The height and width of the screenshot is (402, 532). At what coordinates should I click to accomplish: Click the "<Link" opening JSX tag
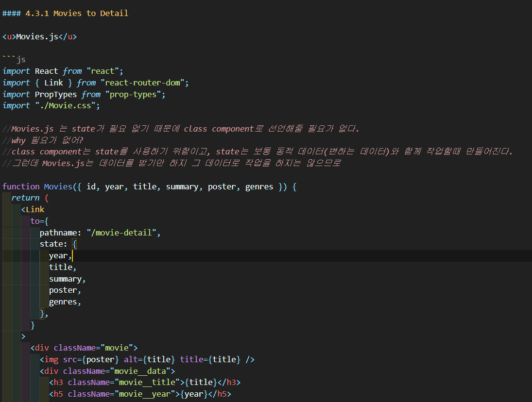[x=33, y=209]
